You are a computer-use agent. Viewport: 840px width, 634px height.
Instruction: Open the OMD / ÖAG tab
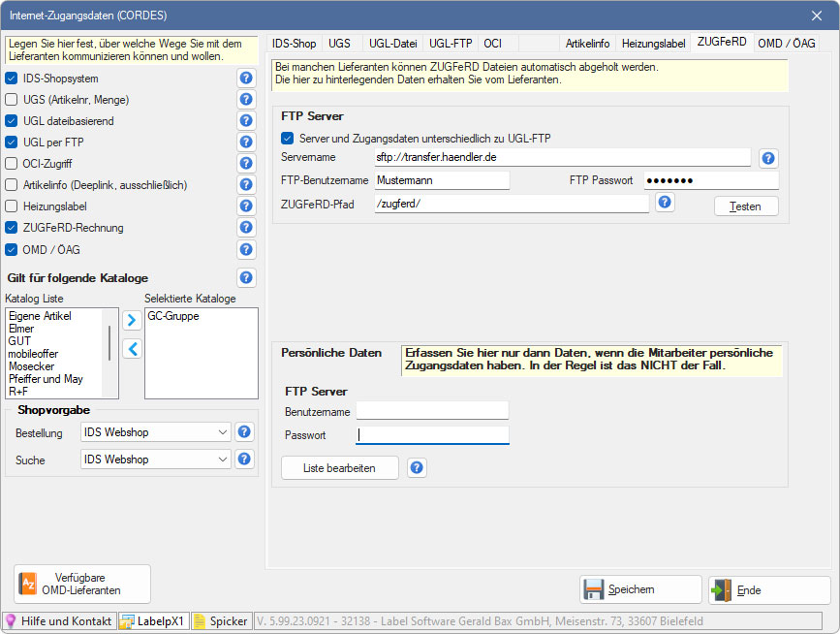(786, 44)
